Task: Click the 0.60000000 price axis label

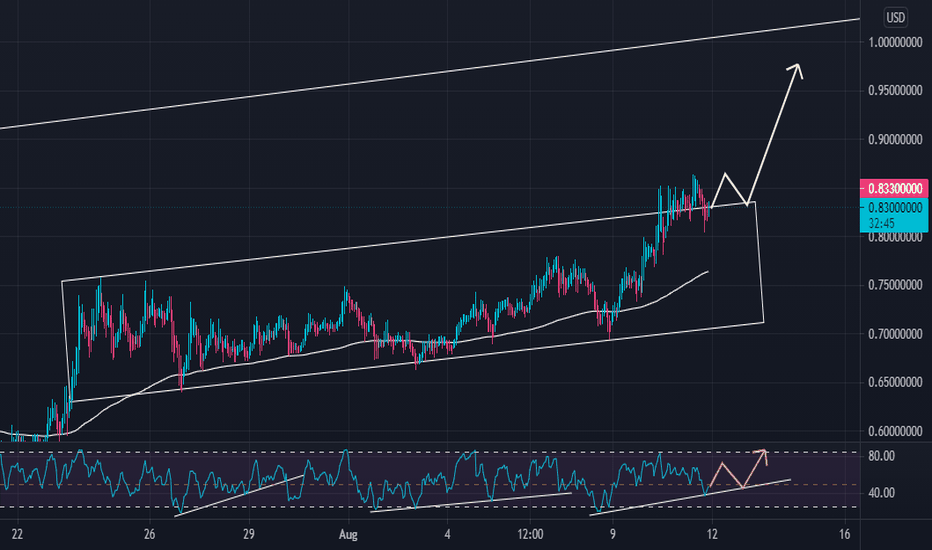Action: (895, 431)
